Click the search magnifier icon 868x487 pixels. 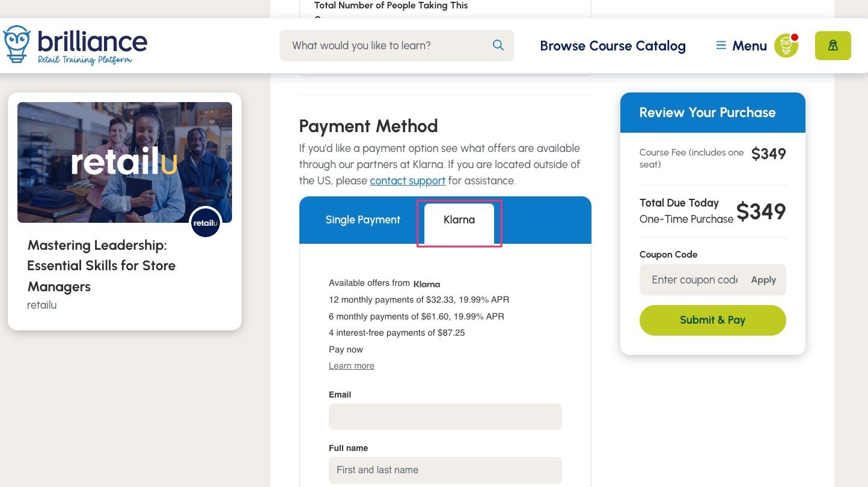[498, 46]
